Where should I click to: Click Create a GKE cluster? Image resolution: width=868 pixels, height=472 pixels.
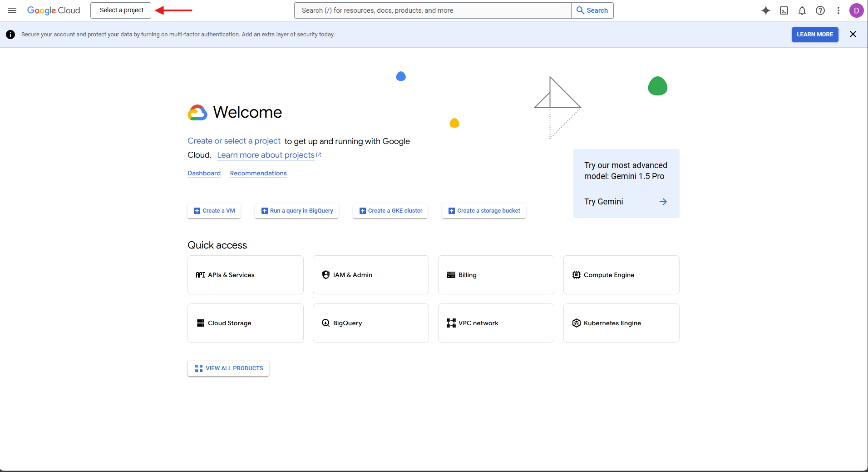point(390,211)
